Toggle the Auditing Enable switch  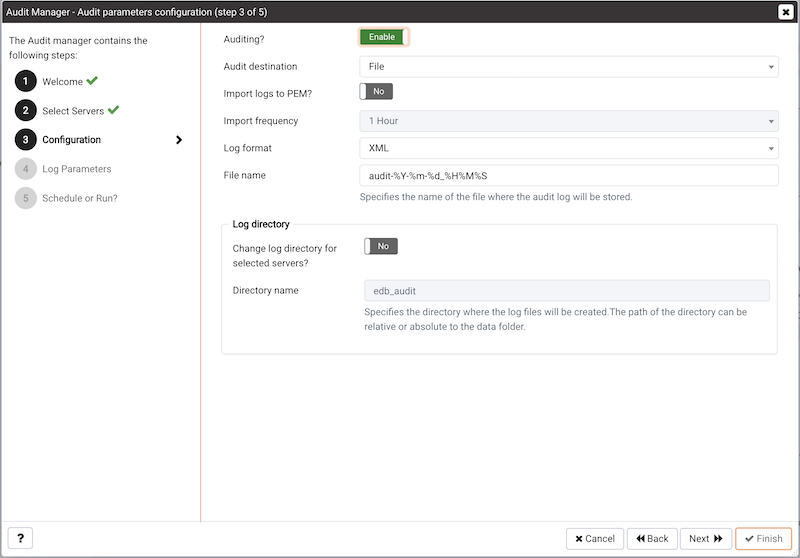384,37
